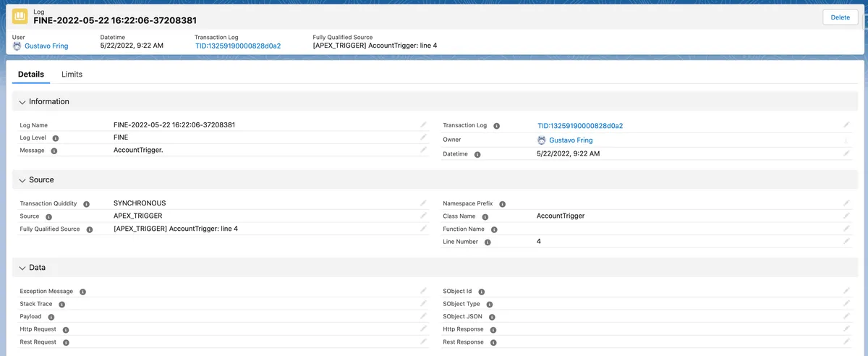Click the yellow Log record icon

coord(20,17)
